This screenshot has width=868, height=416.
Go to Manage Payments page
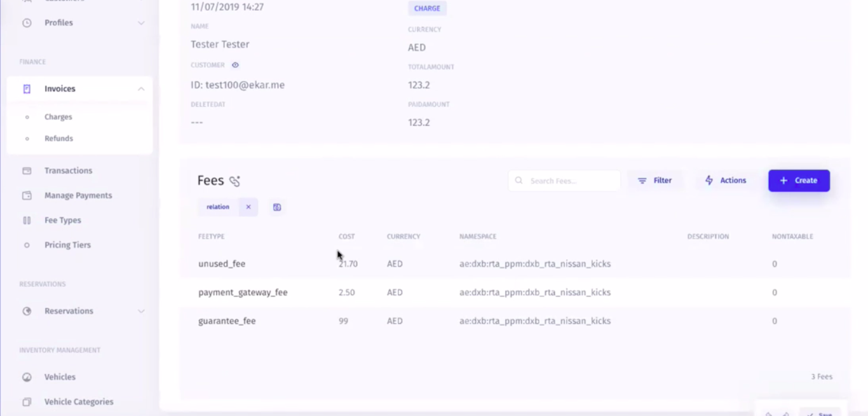pos(79,195)
